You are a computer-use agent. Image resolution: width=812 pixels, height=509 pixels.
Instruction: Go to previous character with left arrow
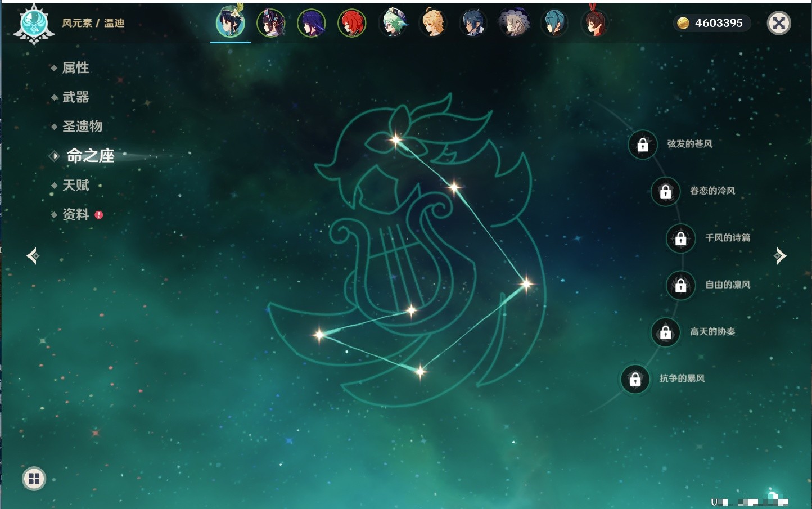[x=33, y=256]
